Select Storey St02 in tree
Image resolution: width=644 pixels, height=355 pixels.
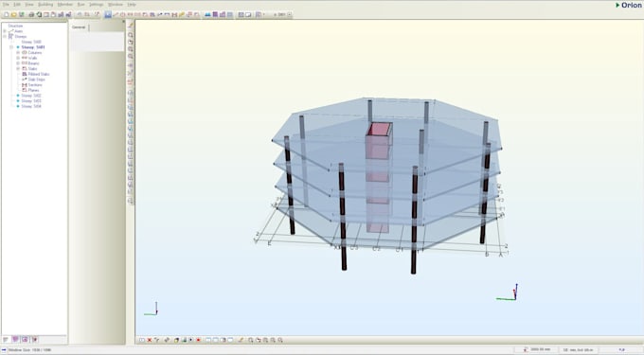[x=31, y=96]
